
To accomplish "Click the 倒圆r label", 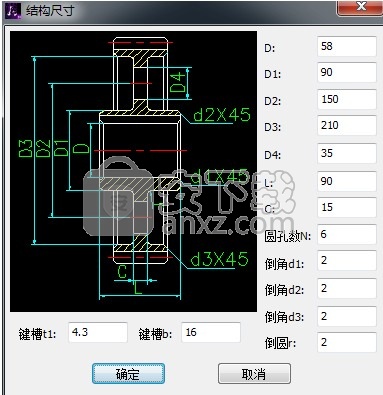I will click(280, 343).
